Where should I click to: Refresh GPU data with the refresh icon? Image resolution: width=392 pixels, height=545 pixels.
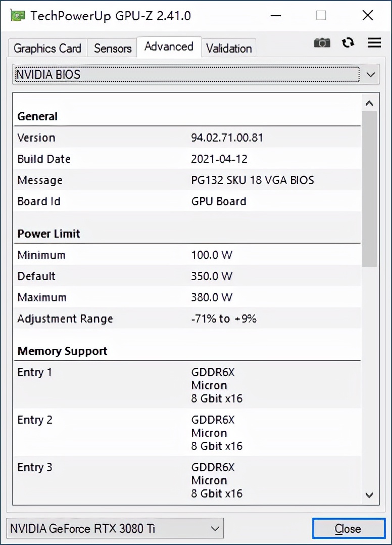348,43
